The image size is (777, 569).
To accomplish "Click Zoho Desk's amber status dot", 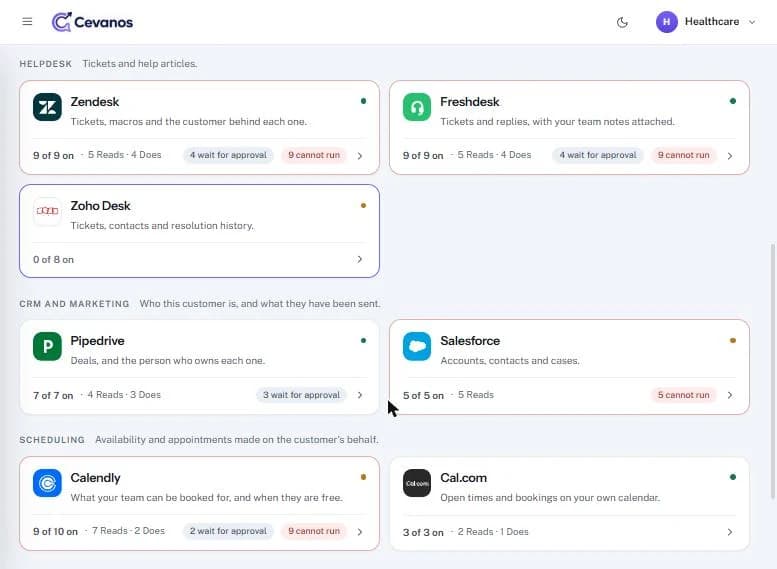I will (x=363, y=205).
